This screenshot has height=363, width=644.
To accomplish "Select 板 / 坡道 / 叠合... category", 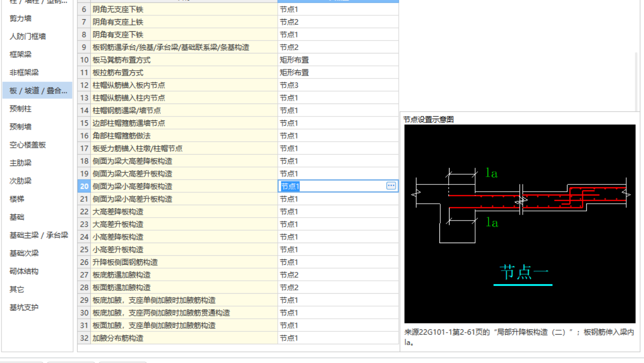I will 38,91.
